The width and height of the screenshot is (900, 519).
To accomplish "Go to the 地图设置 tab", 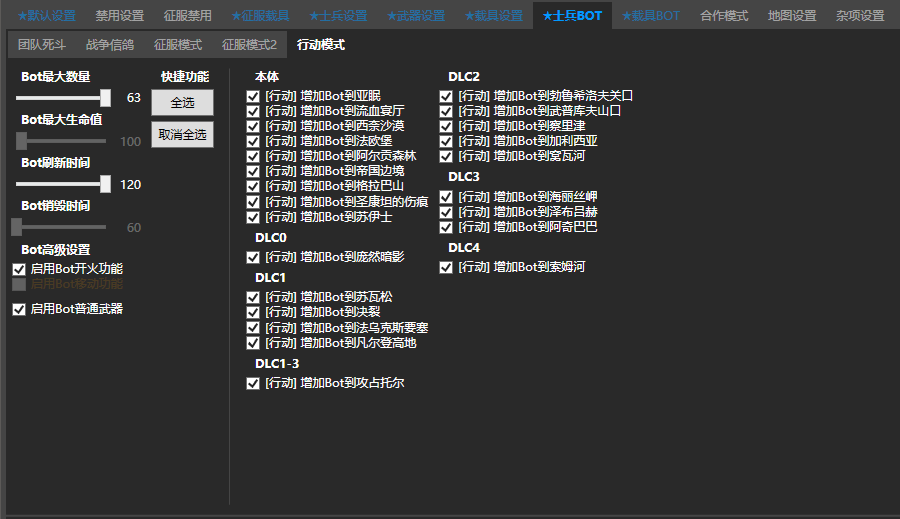I will point(792,16).
